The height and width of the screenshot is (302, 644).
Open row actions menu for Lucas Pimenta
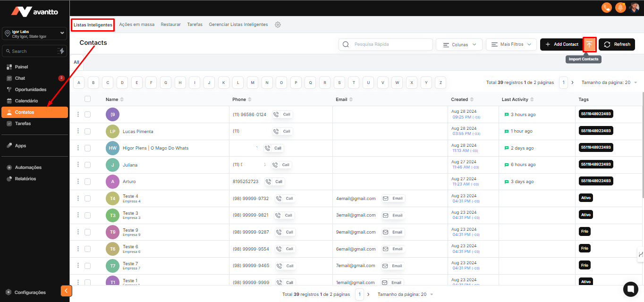pyautogui.click(x=78, y=131)
